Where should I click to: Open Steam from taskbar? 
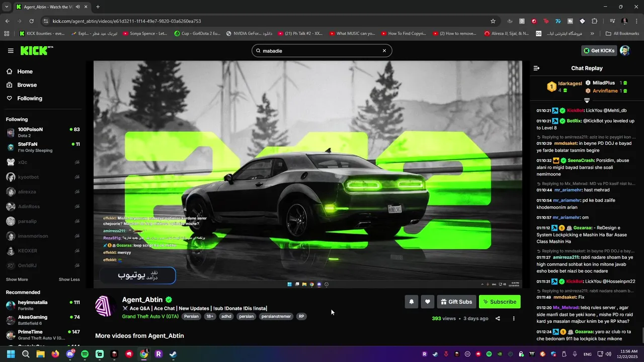173,354
